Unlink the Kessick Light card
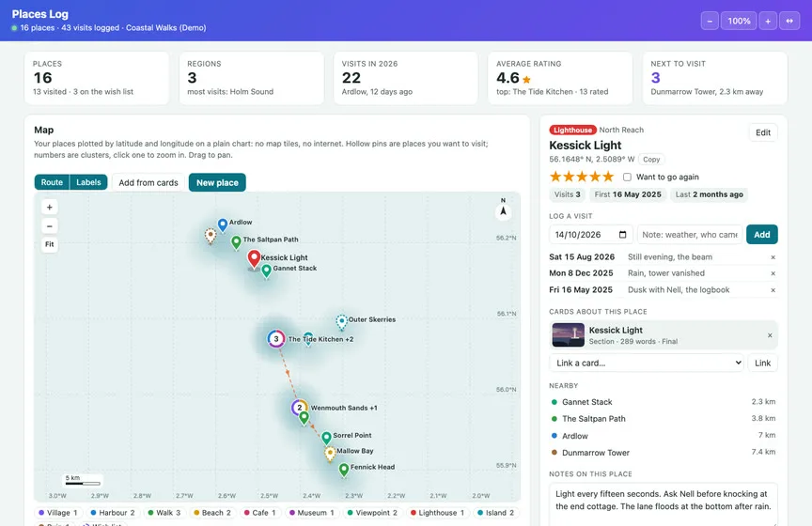This screenshot has height=526, width=812. (770, 335)
